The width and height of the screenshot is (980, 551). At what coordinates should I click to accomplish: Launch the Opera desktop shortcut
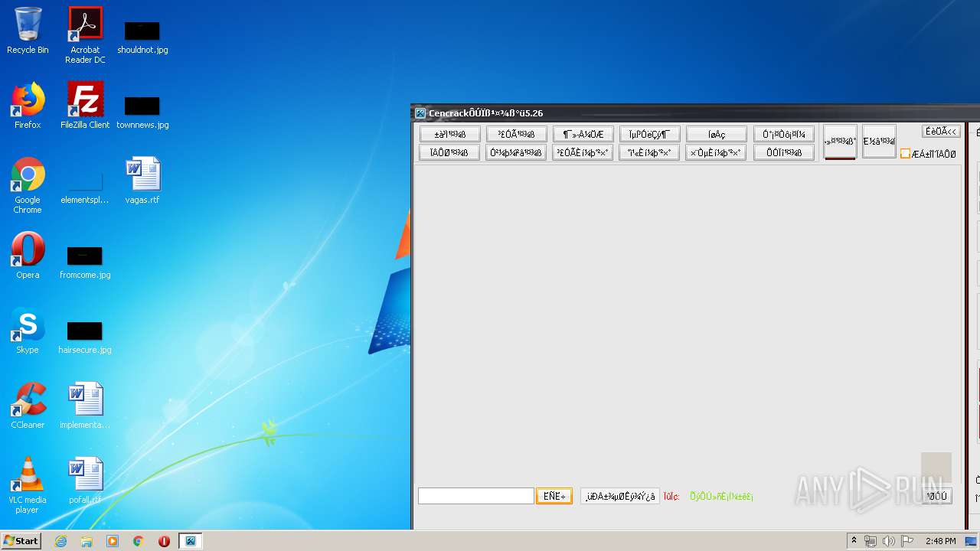pos(28,256)
